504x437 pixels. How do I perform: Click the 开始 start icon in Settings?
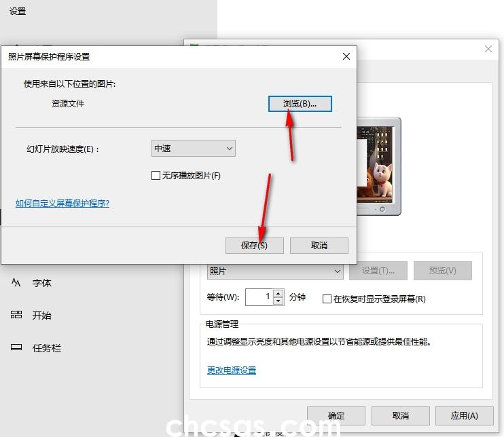click(x=16, y=315)
